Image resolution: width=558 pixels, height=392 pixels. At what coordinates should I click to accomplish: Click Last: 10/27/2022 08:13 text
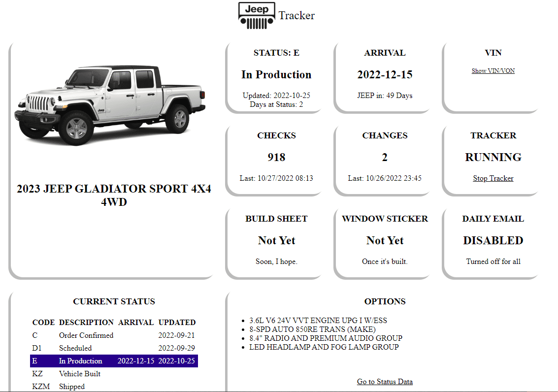point(276,178)
